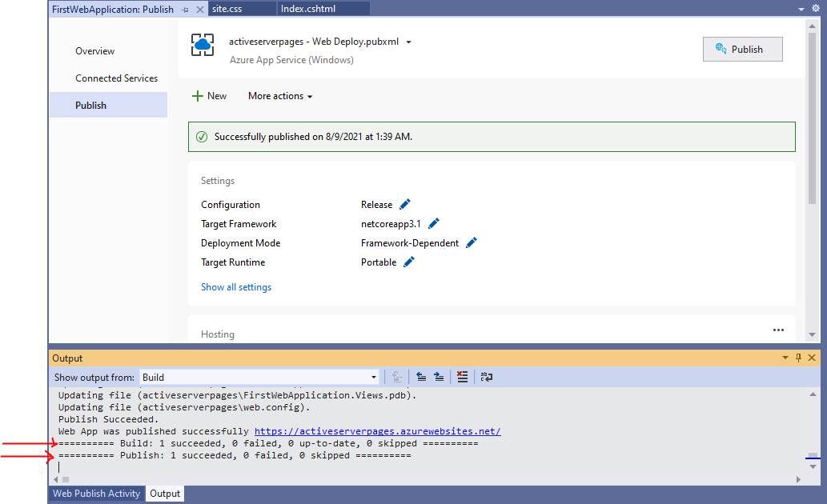Edit the Configuration Release setting pencil
Screen dimensions: 827x504
[x=405, y=204]
